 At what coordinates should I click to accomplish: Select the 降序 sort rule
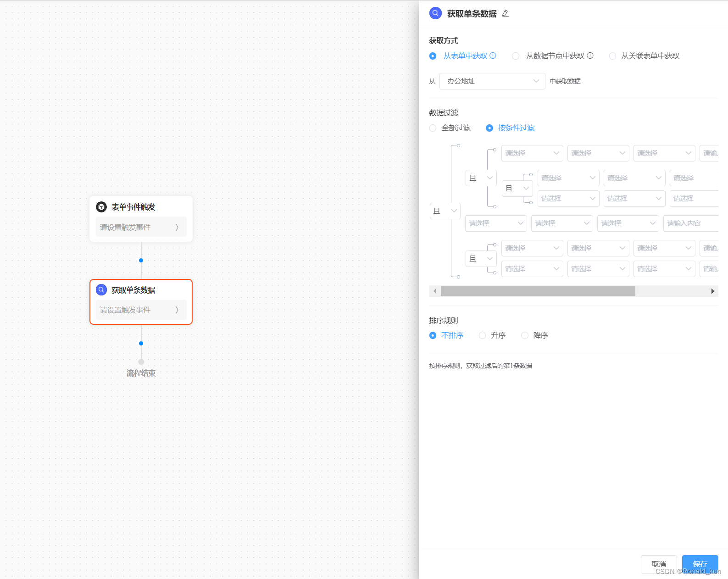point(525,335)
